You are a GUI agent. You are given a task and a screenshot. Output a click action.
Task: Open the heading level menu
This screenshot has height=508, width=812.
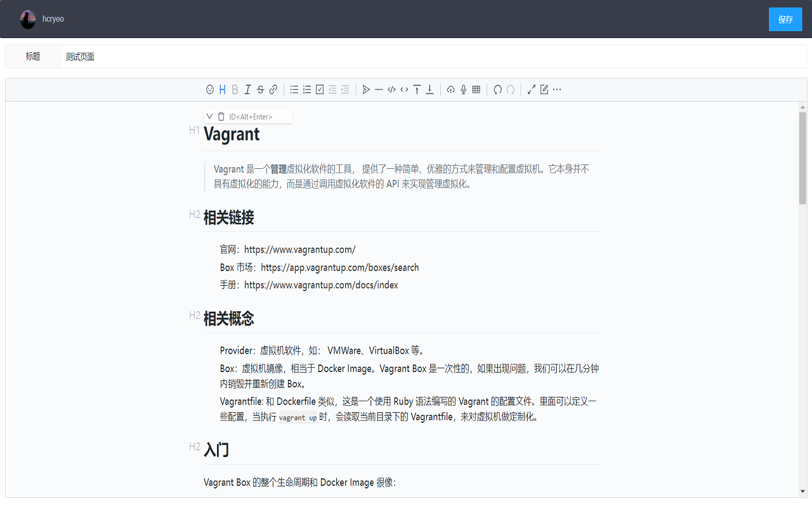[x=223, y=90]
